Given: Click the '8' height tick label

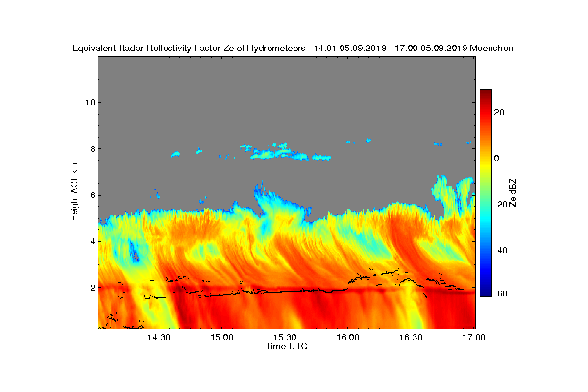Looking at the screenshot, I should coord(92,149).
